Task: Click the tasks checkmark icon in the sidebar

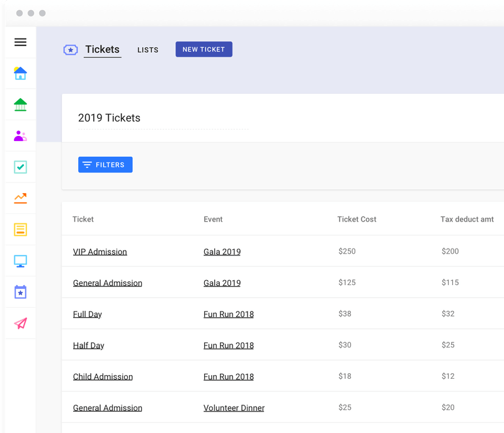Action: (x=20, y=167)
